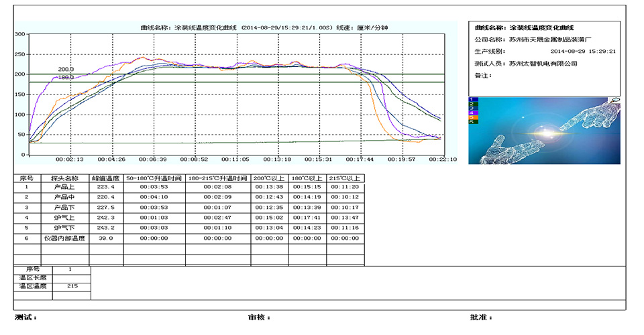
Task: Click the peak temperature 223.4 cell
Action: (x=105, y=187)
